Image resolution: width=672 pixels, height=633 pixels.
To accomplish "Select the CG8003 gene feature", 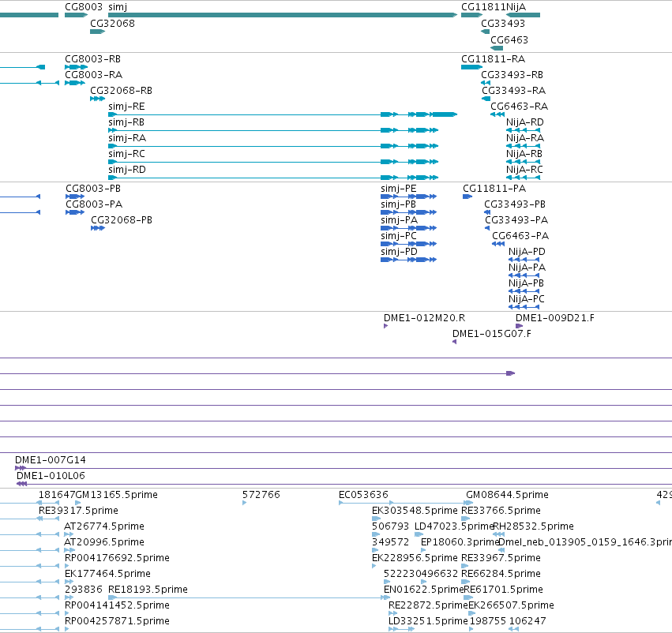I will [x=76, y=15].
